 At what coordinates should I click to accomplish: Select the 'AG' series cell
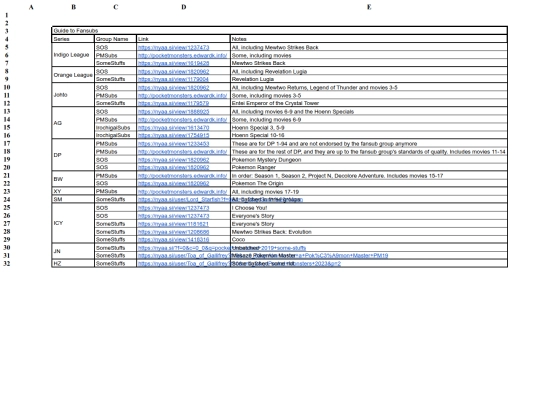(x=73, y=123)
